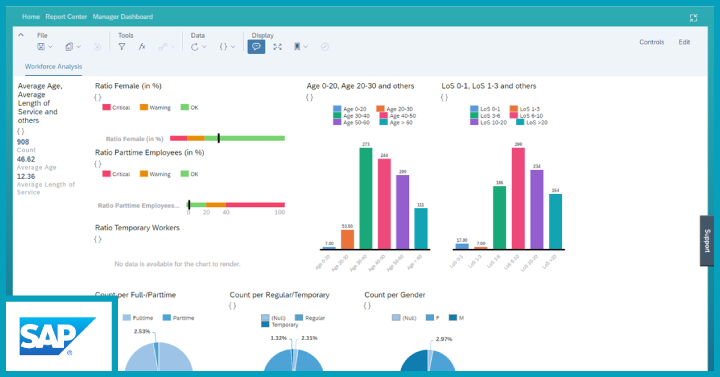720x377 pixels.
Task: Click Ratio Female bullet bar marker
Action: 219,138
